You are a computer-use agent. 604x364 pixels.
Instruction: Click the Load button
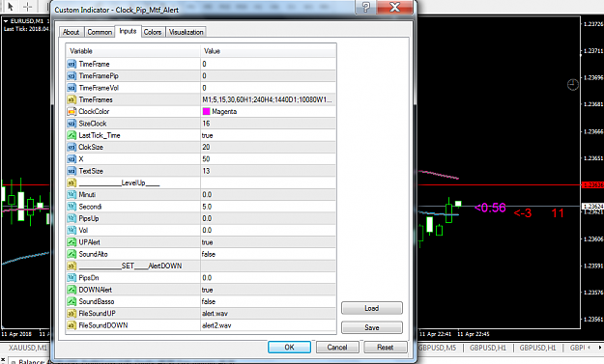(372, 308)
